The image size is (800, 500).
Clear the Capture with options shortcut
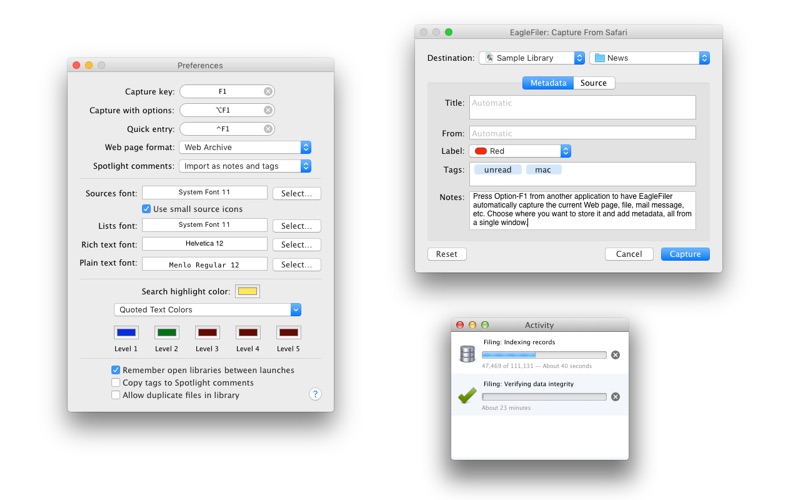tap(268, 110)
